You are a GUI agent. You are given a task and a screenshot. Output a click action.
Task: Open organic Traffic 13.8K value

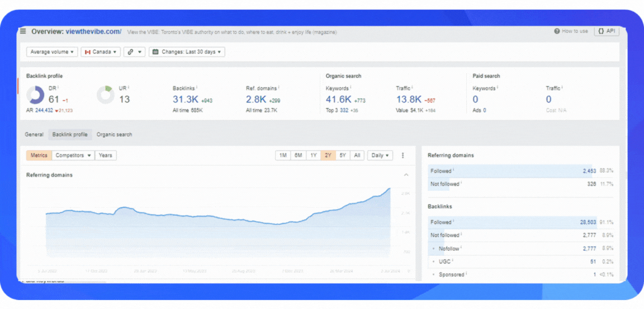[409, 99]
